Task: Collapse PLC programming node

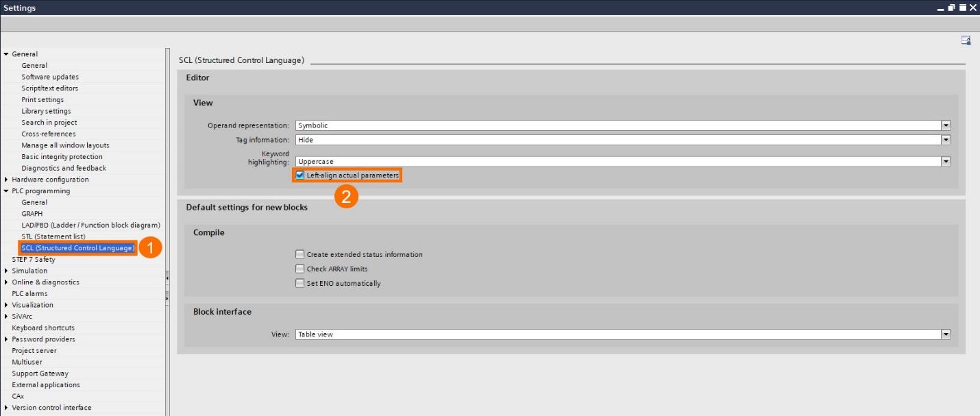Action: pyautogui.click(x=6, y=191)
